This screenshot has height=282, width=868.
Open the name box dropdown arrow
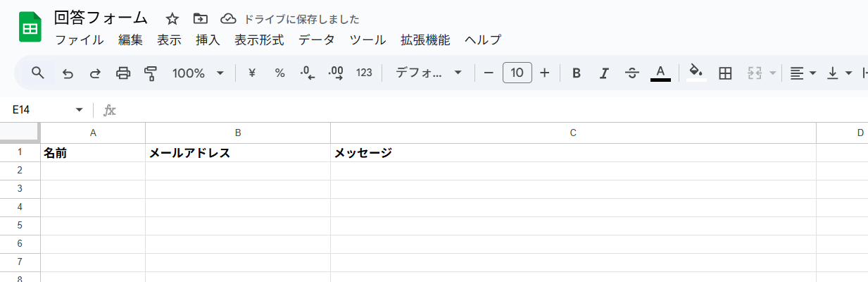coord(80,110)
